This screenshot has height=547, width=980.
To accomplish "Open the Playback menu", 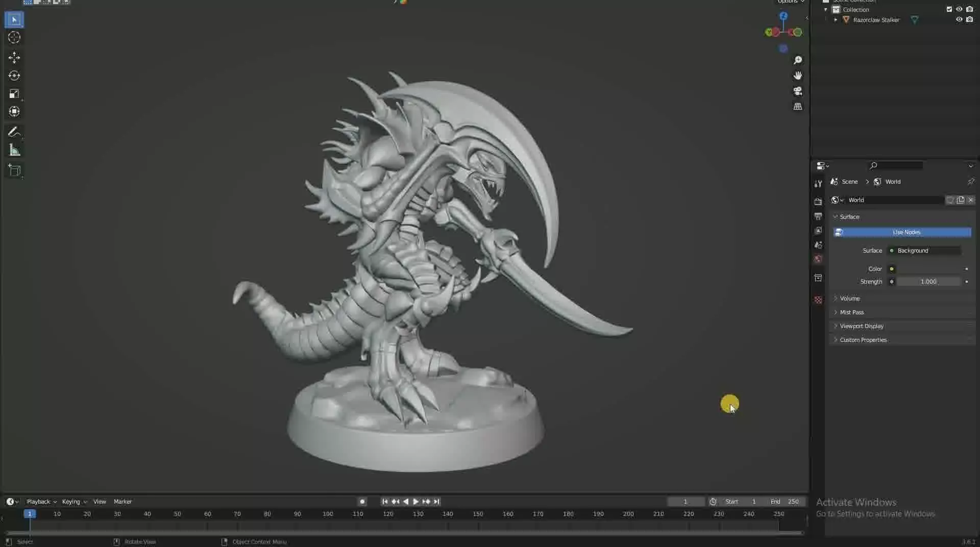I will [x=41, y=502].
